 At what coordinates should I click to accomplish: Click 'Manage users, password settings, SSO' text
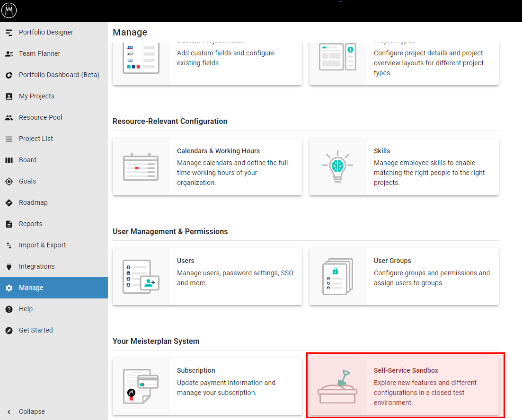pos(235,278)
